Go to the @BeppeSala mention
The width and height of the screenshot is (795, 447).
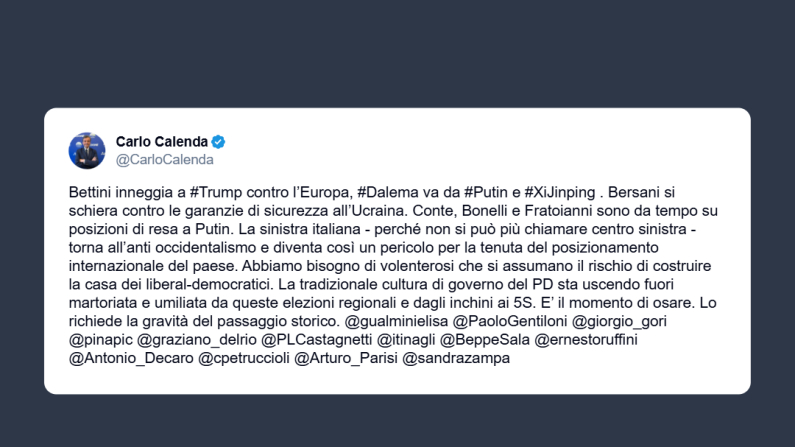click(x=482, y=339)
